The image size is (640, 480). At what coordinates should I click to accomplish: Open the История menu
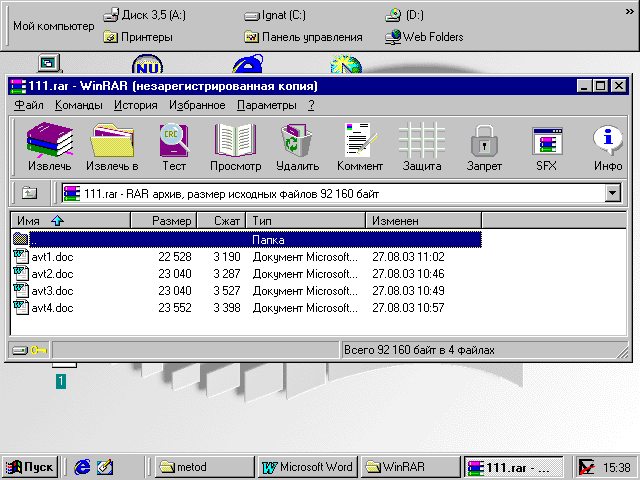(x=136, y=105)
